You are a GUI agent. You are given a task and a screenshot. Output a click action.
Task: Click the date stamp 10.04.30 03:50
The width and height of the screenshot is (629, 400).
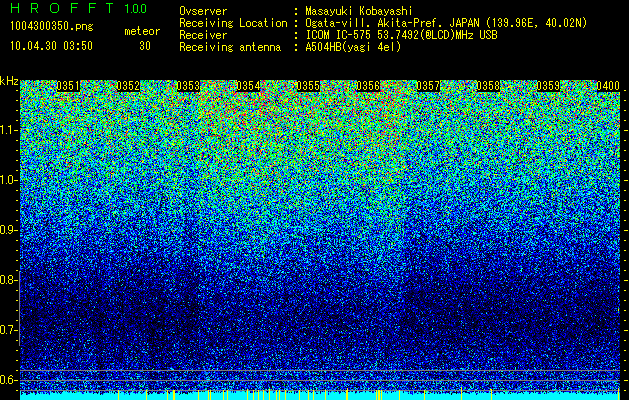point(51,46)
